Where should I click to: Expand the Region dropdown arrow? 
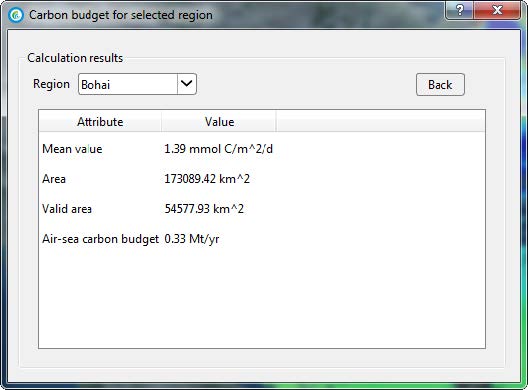(x=187, y=84)
